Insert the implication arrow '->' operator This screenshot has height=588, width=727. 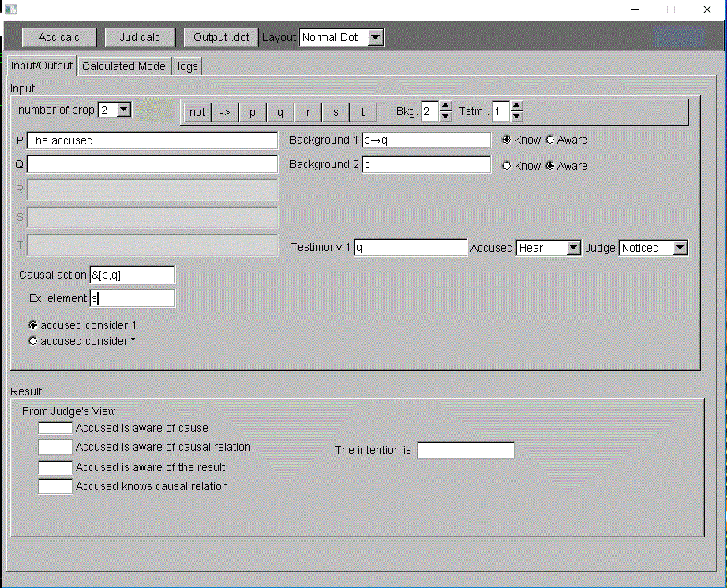tap(224, 112)
